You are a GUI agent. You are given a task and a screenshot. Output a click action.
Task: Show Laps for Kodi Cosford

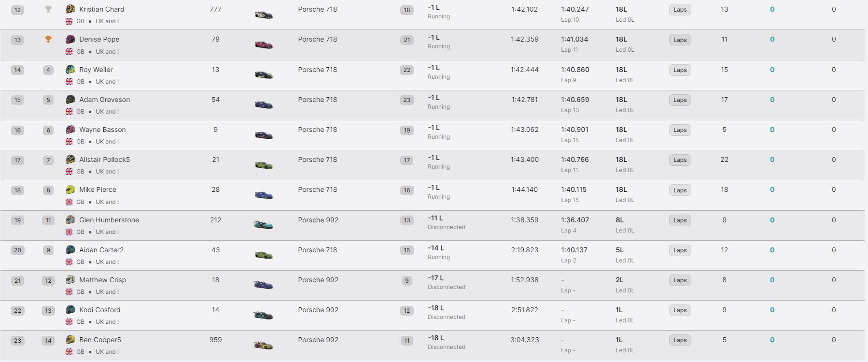[x=680, y=310]
